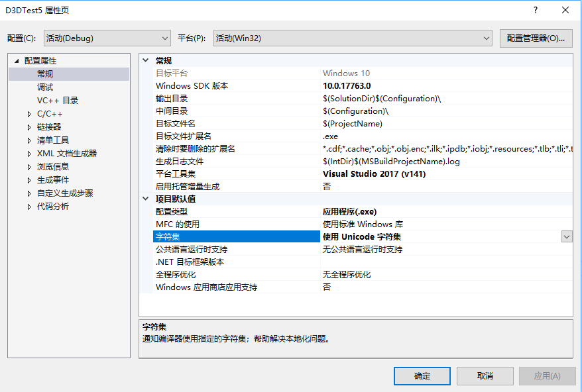Open the 字符集 value dropdown arrow
This screenshot has width=582, height=392.
(x=567, y=236)
